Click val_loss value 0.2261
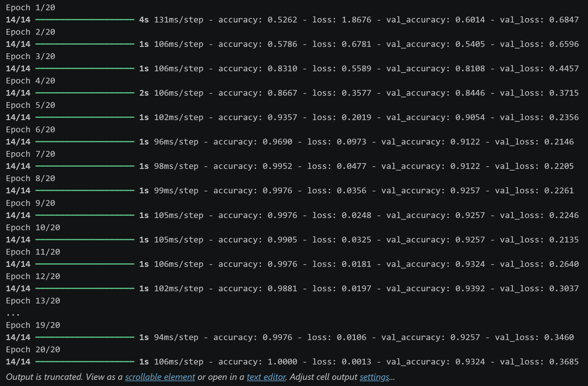This screenshot has width=588, height=386. pyautogui.click(x=559, y=190)
